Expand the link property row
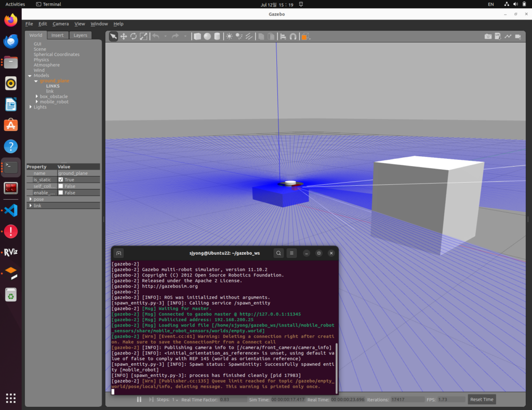Image resolution: width=532 pixels, height=410 pixels. 31,206
